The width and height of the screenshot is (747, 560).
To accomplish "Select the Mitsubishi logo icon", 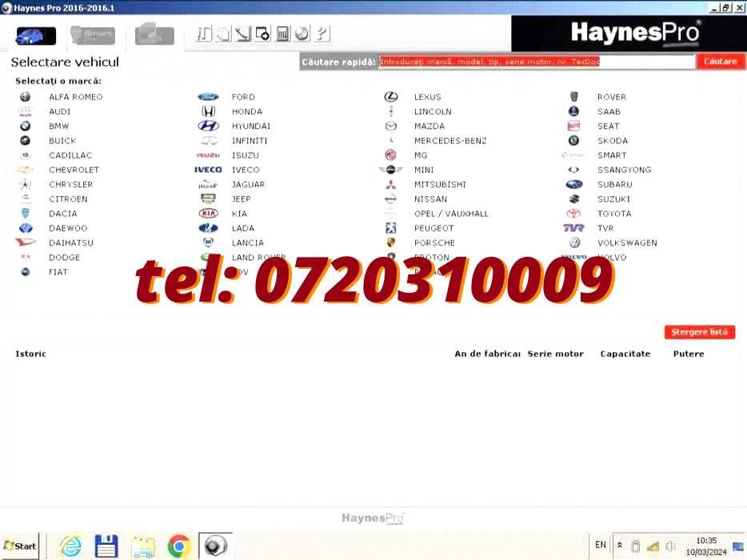I will click(390, 185).
